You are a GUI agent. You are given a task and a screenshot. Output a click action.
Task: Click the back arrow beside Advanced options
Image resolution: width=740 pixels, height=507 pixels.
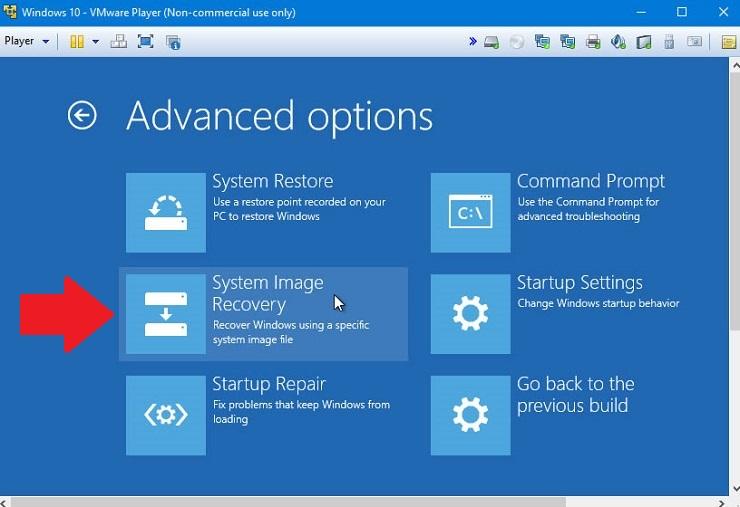coord(82,115)
